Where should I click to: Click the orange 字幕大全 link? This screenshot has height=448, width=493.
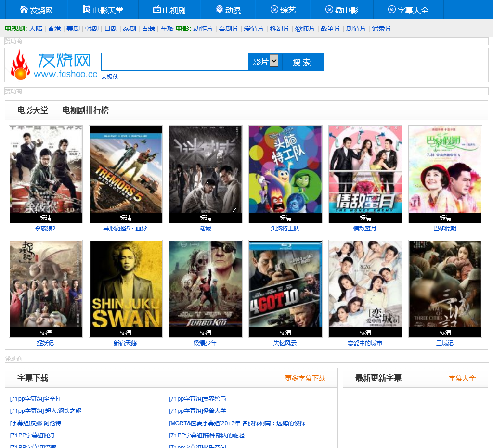462,378
